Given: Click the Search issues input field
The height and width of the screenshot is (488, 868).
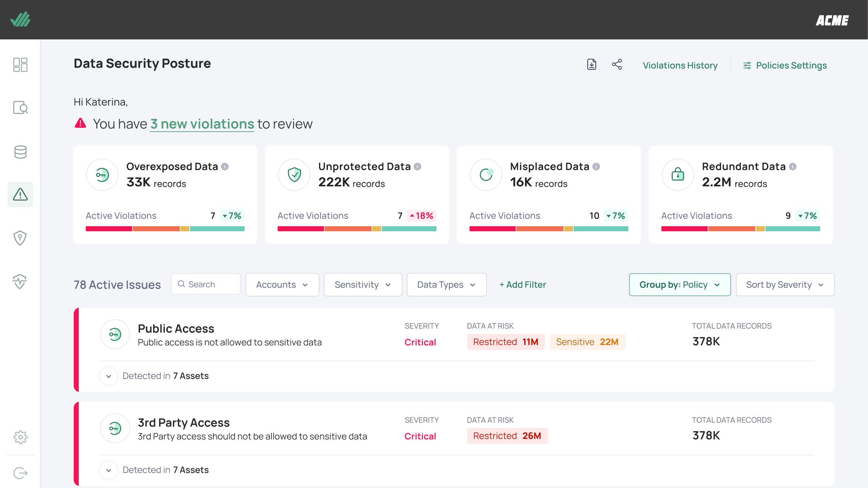Looking at the screenshot, I should pyautogui.click(x=206, y=284).
